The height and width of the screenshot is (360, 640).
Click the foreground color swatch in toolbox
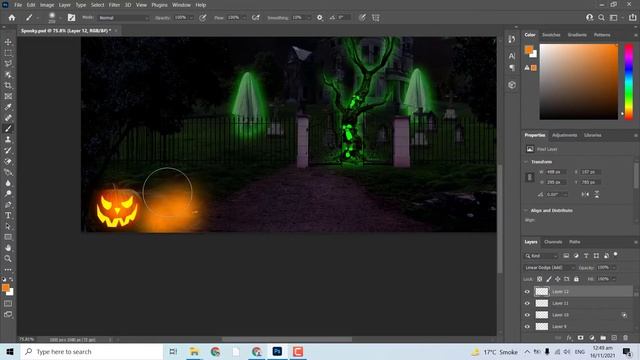(x=5, y=288)
